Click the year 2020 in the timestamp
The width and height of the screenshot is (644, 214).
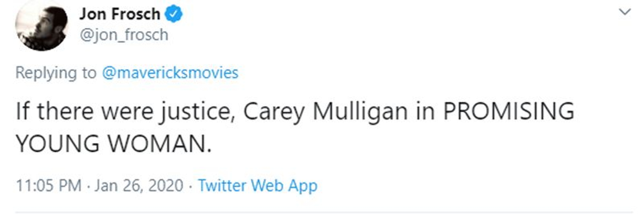166,186
